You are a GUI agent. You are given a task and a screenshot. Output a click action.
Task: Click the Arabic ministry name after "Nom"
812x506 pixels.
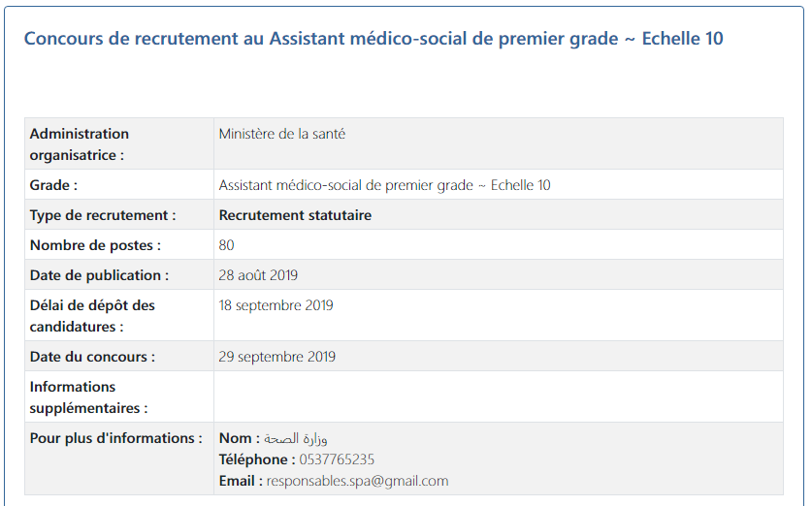tap(296, 438)
